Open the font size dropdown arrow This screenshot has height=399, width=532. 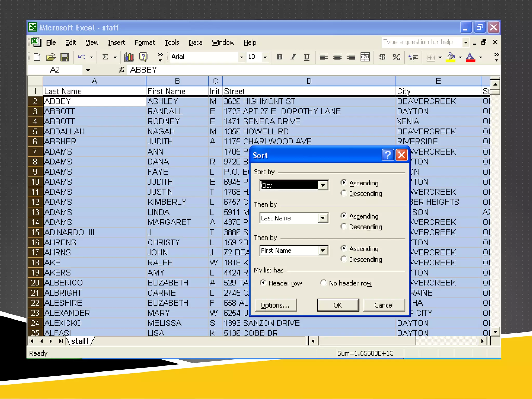[265, 57]
